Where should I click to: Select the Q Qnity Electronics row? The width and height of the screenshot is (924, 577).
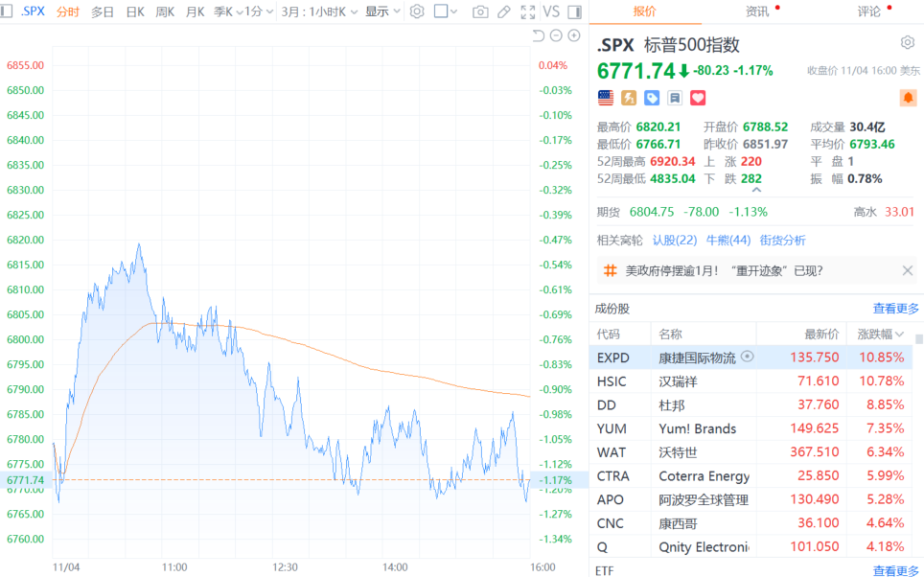pos(751,546)
